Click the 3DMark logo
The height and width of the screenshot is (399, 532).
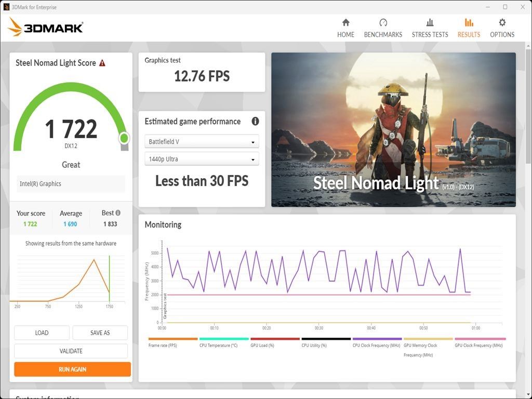coord(46,27)
